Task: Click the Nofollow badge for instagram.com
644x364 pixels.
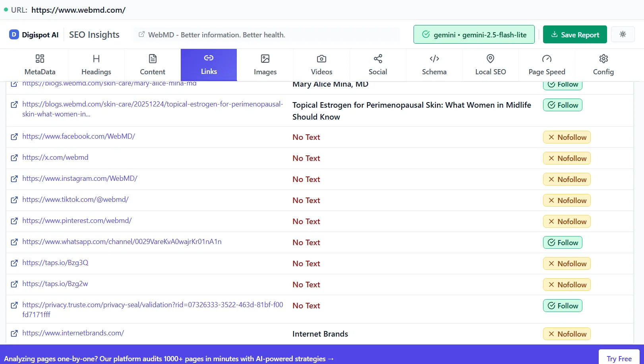Action: point(567,179)
